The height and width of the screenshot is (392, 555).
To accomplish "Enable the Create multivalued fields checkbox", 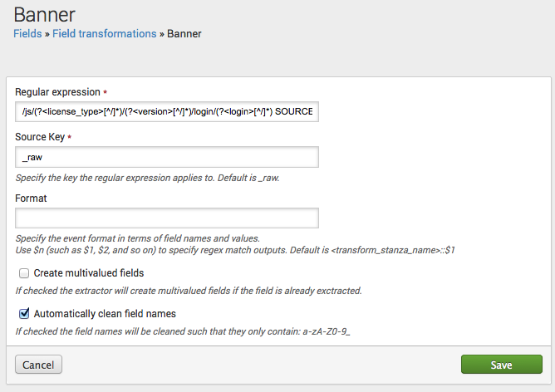I will (x=24, y=273).
